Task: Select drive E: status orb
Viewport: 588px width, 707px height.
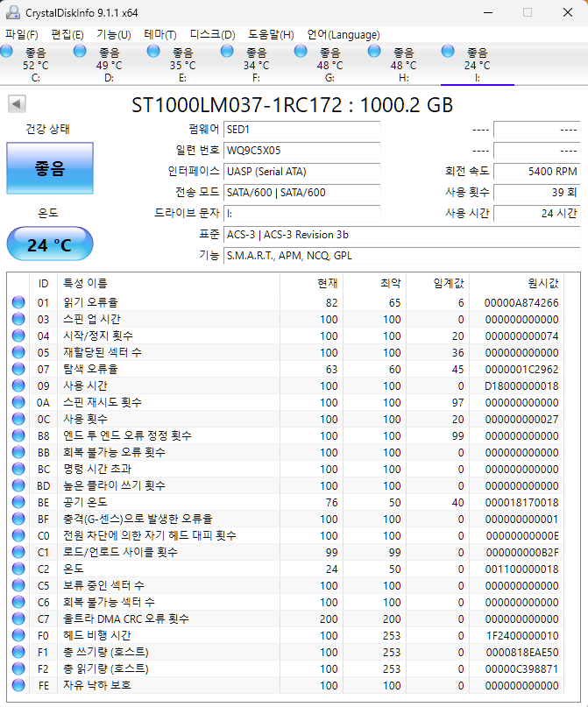Action: [x=153, y=52]
